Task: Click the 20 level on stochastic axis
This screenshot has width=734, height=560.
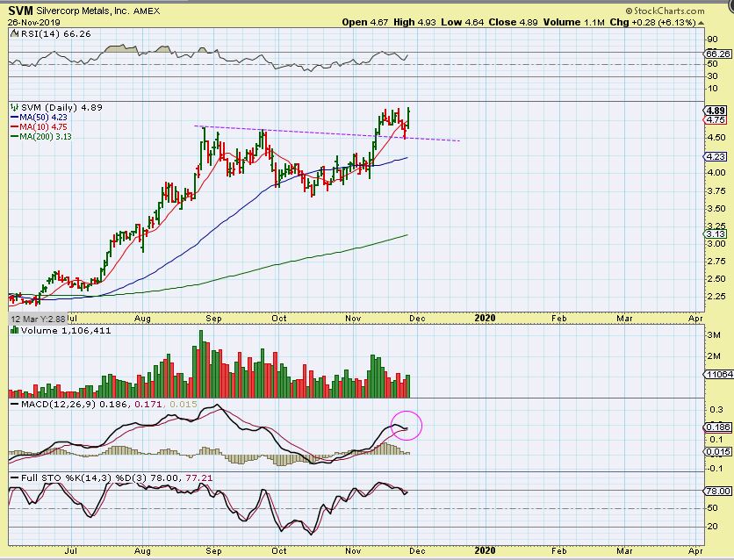Action: coord(712,527)
